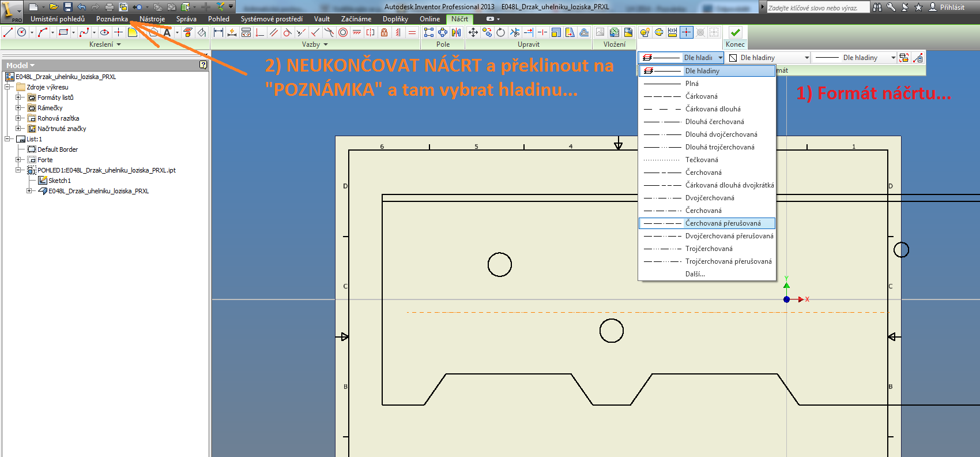Pick the Dimension tool in Vazby
The image size is (980, 457).
pyautogui.click(x=218, y=32)
